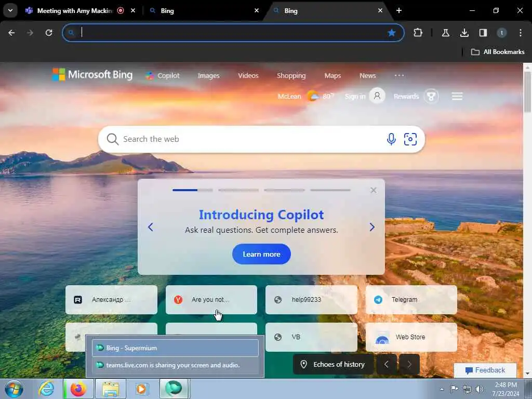
Task: Select last carousel progress indicator
Action: [x=330, y=190]
